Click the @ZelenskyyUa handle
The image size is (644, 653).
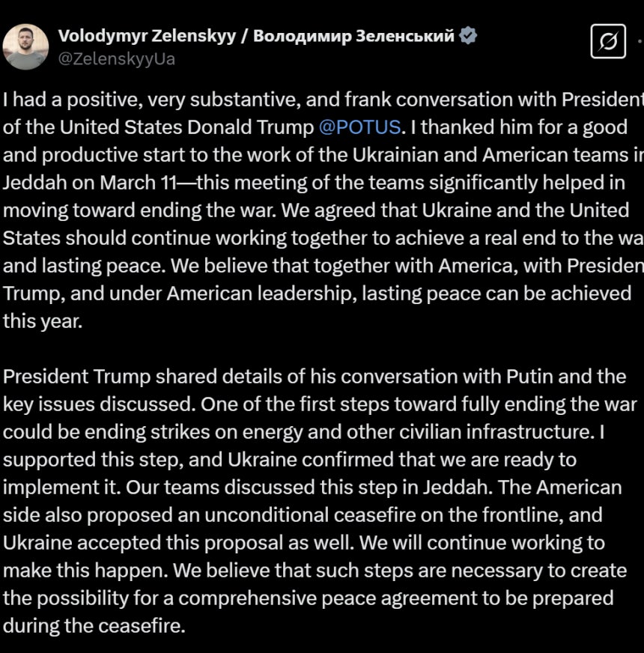pyautogui.click(x=117, y=59)
